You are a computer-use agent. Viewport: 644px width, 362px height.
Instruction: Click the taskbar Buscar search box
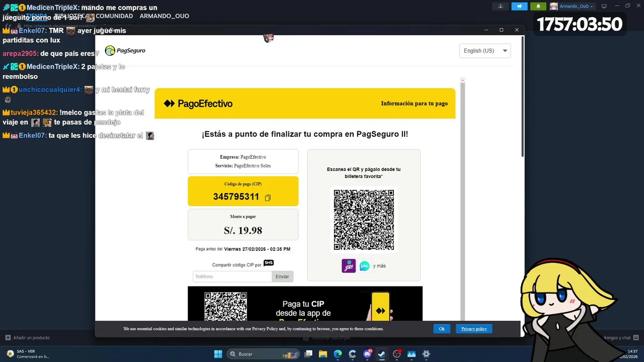coord(263,354)
